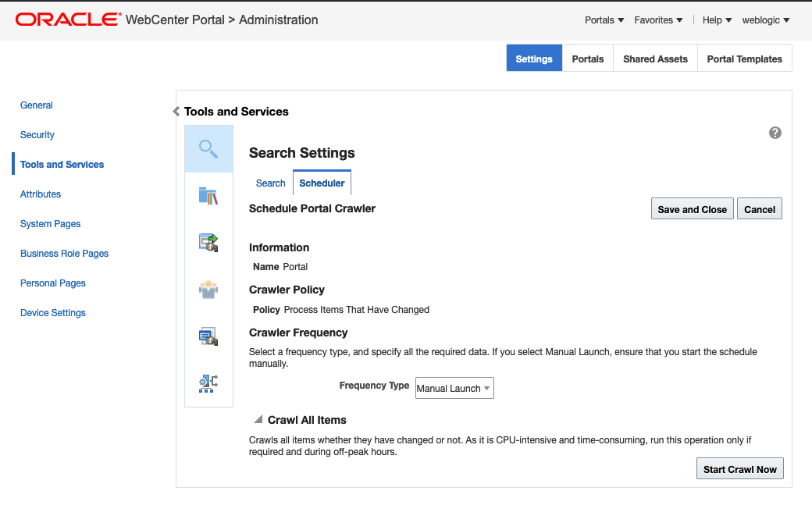
Task: Open the folder with books icon
Action: pyautogui.click(x=208, y=196)
